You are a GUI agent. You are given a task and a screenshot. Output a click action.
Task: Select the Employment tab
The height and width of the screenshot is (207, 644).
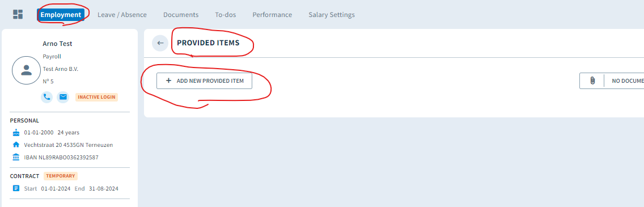61,15
